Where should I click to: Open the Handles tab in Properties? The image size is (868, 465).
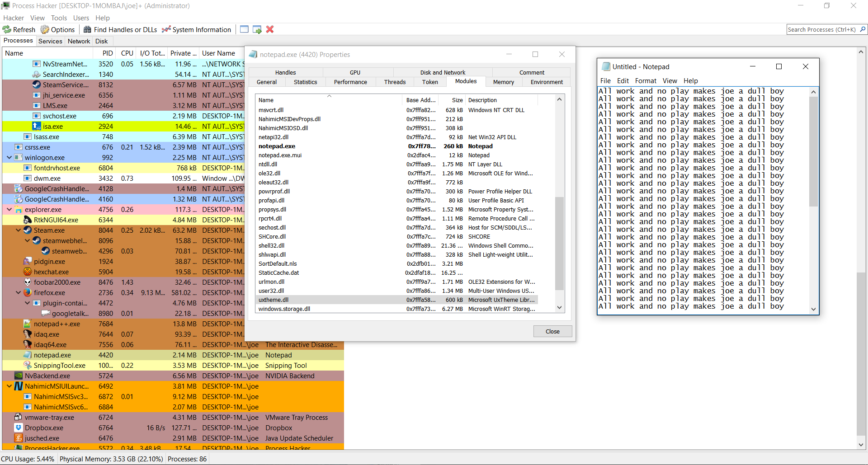[x=286, y=72]
